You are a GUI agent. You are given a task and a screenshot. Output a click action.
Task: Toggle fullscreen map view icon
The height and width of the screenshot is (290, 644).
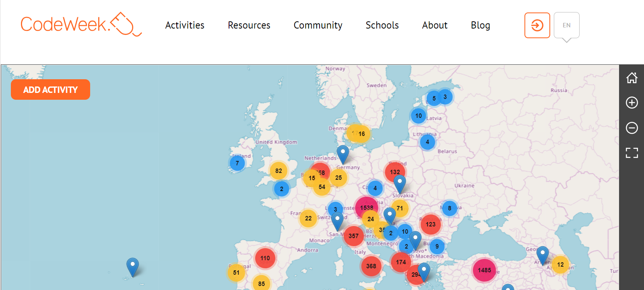click(632, 152)
